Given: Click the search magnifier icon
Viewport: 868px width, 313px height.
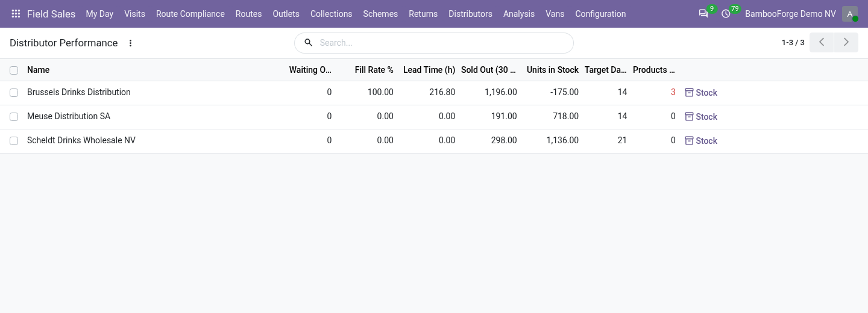Looking at the screenshot, I should [x=309, y=43].
